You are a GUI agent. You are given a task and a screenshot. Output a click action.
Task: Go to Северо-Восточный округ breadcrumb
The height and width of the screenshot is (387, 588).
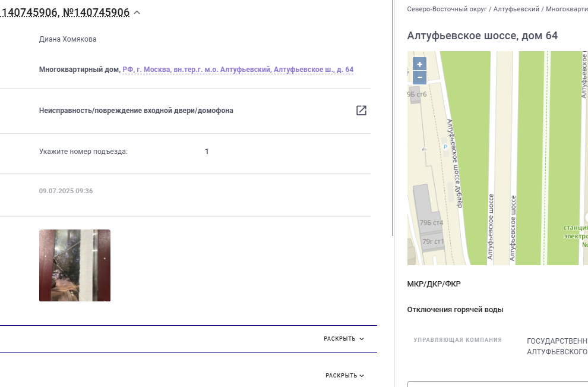[x=447, y=9]
